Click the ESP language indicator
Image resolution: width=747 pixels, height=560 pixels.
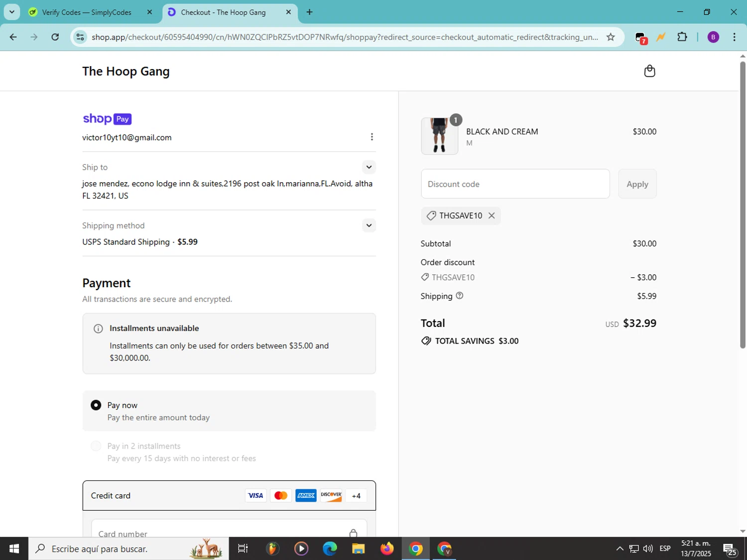click(x=665, y=549)
